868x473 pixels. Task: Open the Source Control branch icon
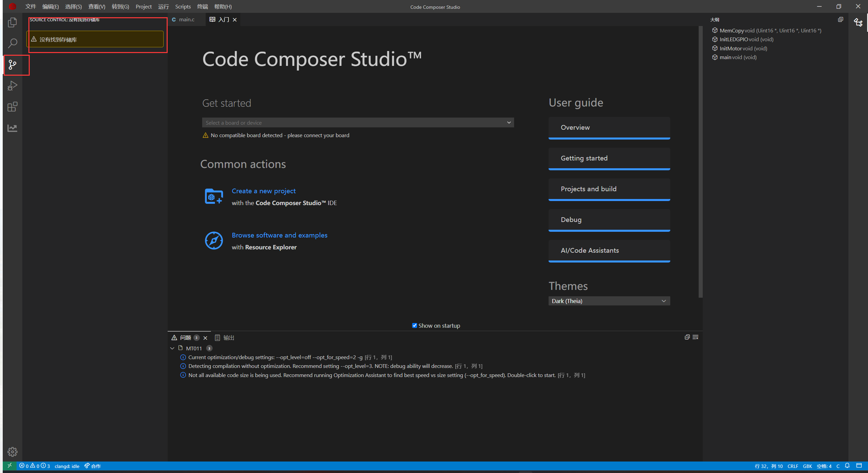pos(13,65)
